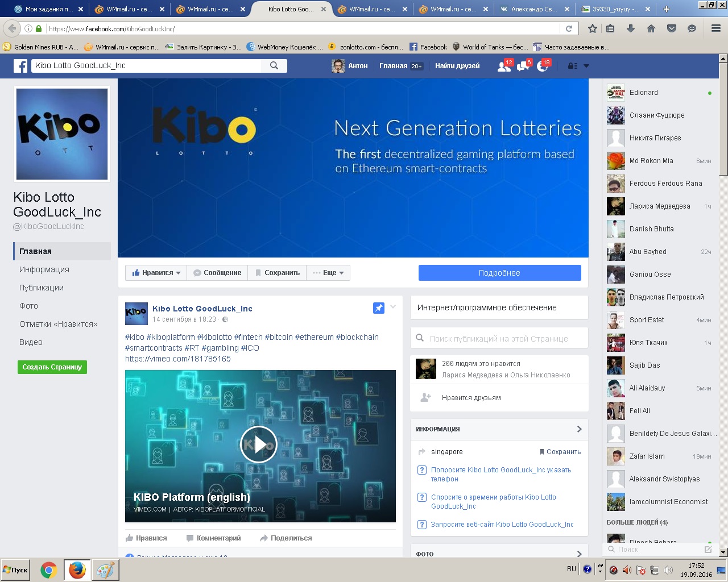The image size is (728, 582).
Task: Select Видео in the page sidebar
Action: [x=31, y=342]
